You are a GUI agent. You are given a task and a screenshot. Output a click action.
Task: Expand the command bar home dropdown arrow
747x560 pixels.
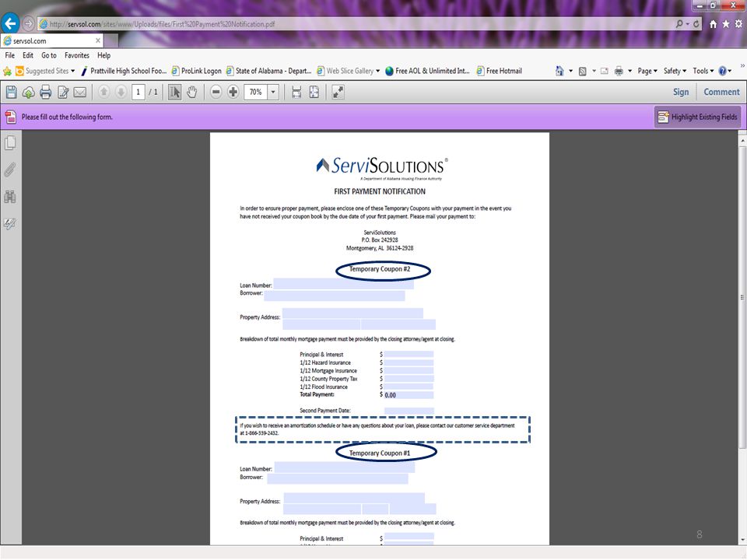(570, 71)
